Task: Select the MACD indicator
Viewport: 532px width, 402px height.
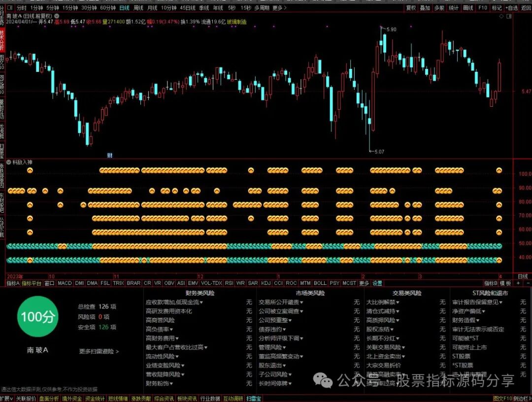Action: [x=65, y=283]
